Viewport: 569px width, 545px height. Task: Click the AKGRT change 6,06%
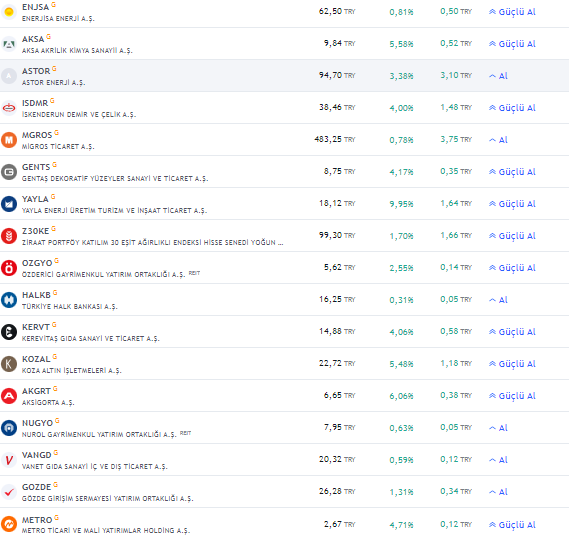[x=401, y=396]
